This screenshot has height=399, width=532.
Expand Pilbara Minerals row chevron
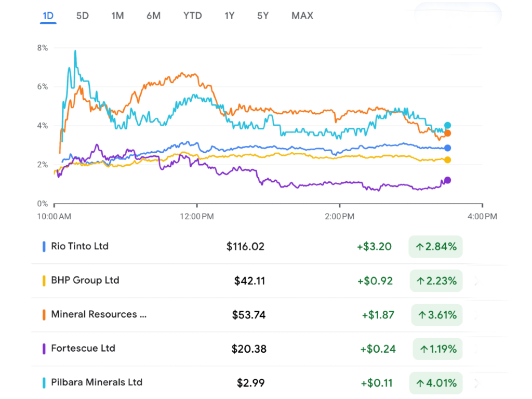pyautogui.click(x=476, y=383)
